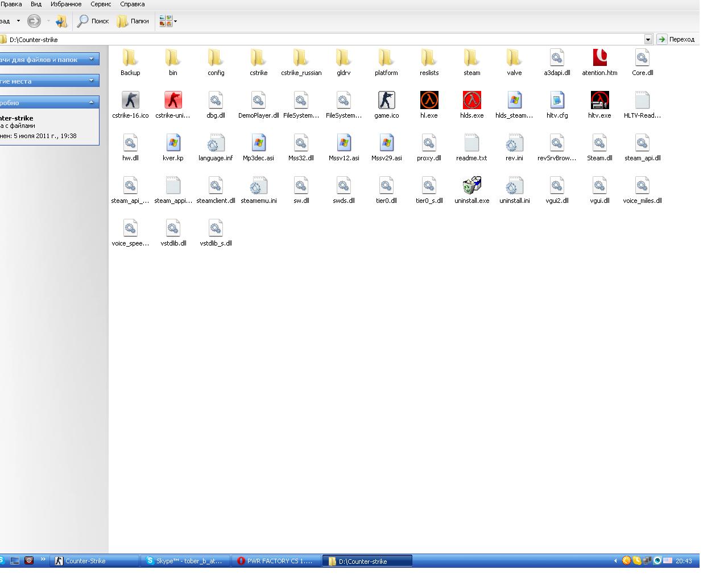
Task: Switch to Skype window in taskbar
Action: [185, 561]
